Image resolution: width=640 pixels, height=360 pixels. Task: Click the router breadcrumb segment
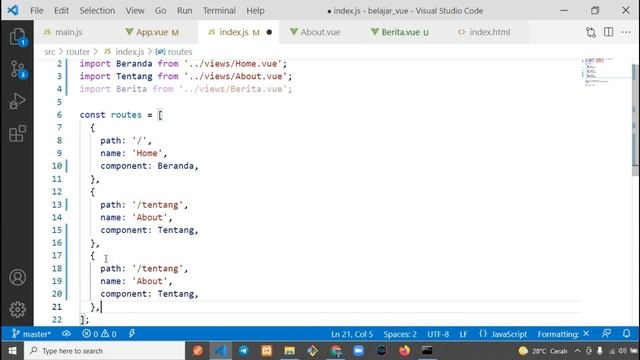[78, 52]
